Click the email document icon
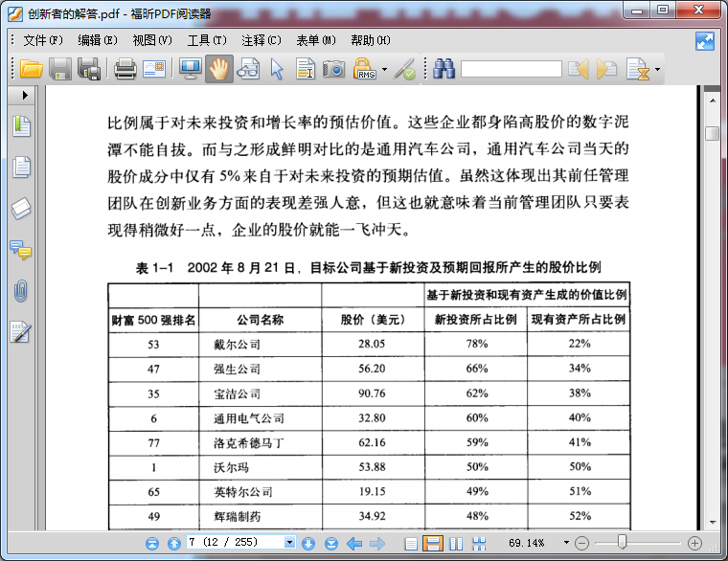This screenshot has height=561, width=728. [154, 69]
